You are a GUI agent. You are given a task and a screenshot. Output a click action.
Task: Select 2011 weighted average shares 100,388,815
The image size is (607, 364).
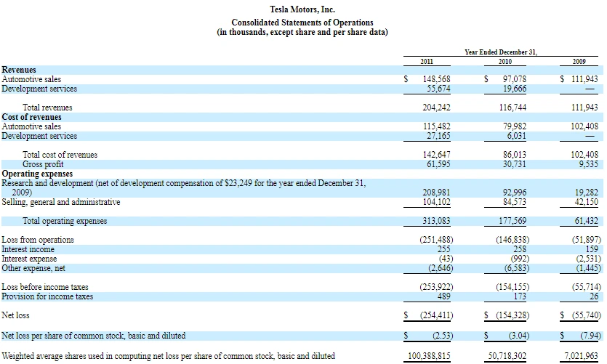point(430,356)
